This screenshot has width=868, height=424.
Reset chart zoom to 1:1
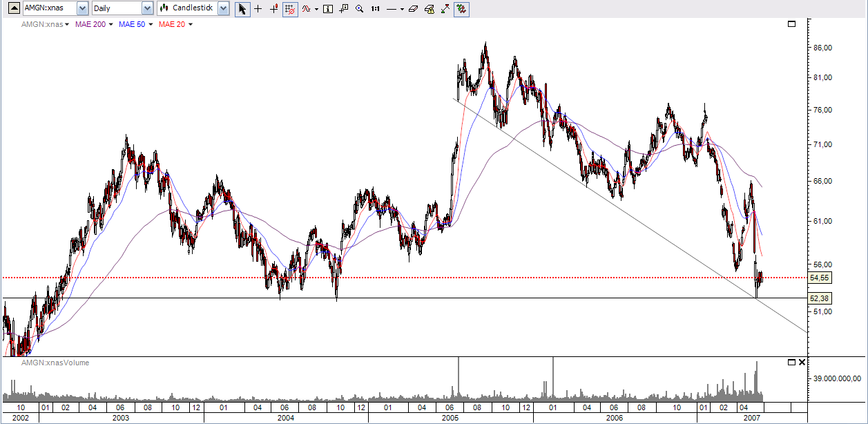tap(375, 9)
